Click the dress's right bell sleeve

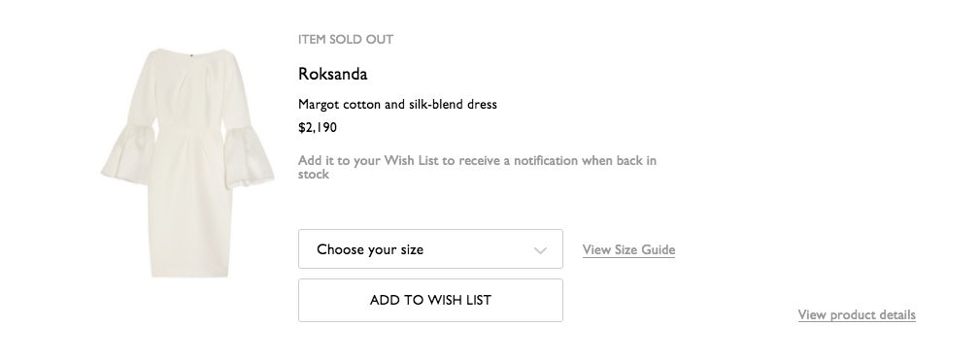pos(248,156)
